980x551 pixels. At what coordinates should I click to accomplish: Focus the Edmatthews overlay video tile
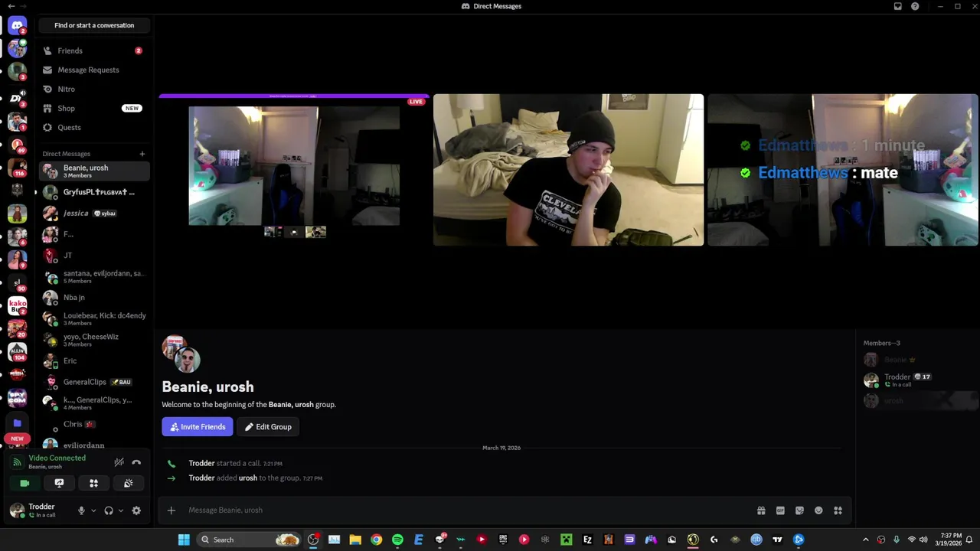(x=843, y=170)
